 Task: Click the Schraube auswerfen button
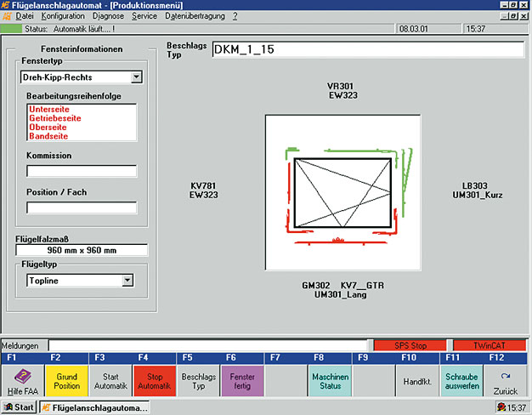462,381
